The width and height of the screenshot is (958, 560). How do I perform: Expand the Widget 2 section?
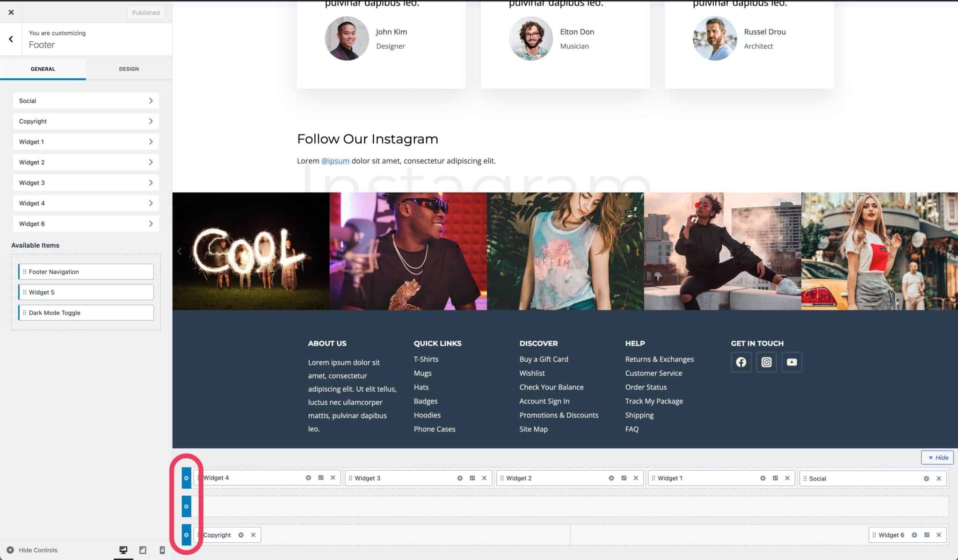tap(86, 162)
